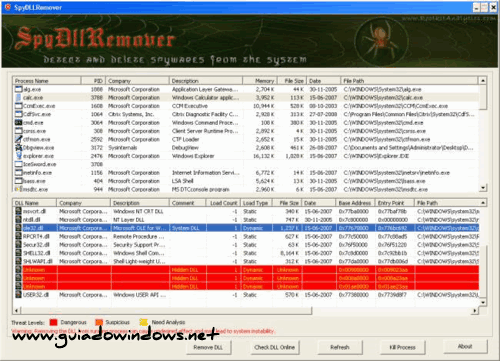This screenshot has height=361, width=500.
Task: Sort DLL list by DLL Name header
Action: 35,203
